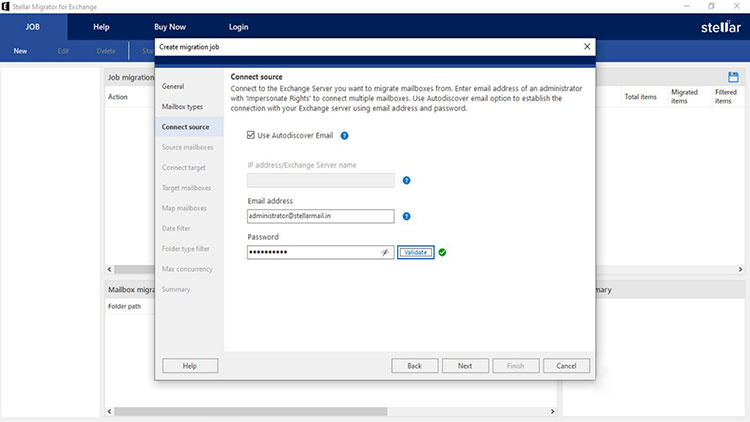
Task: Cancel the migration job wizard
Action: tap(566, 366)
